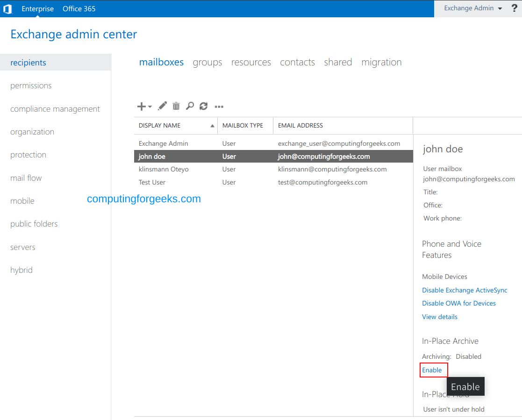Edit the selected mailbox with the pencil icon
Image resolution: width=522 pixels, height=420 pixels.
(x=162, y=106)
